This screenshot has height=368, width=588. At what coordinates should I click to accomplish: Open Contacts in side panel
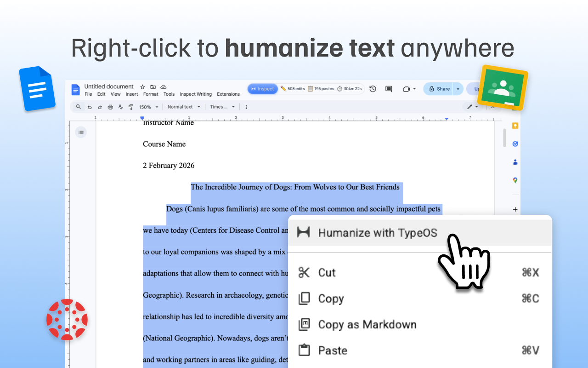click(x=515, y=162)
